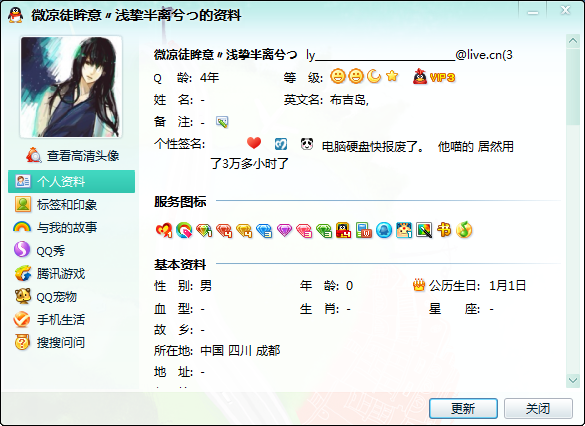Click blue music note icon in signature
Image resolution: width=585 pixels, height=426 pixels.
point(281,144)
